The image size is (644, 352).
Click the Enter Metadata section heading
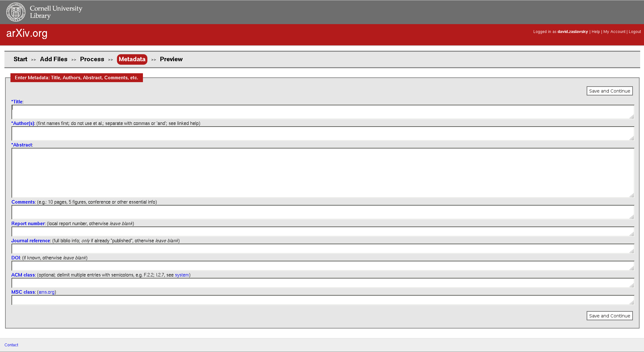pos(77,78)
